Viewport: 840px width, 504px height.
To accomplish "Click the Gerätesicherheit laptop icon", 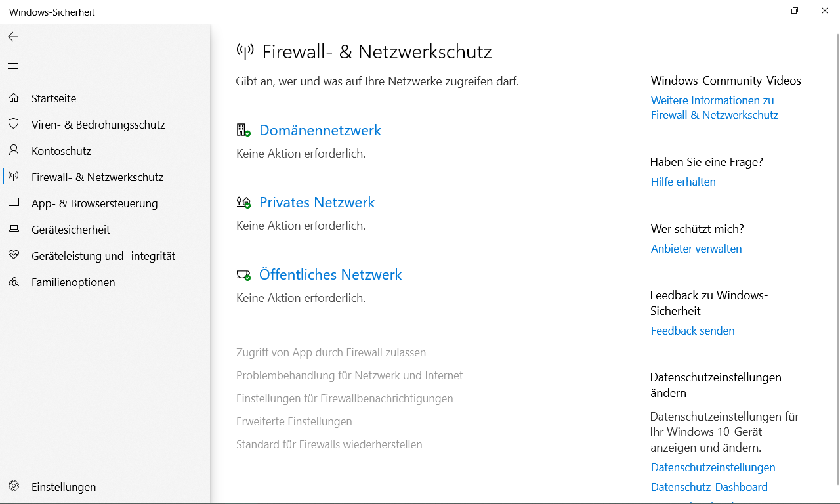I will 13,230.
